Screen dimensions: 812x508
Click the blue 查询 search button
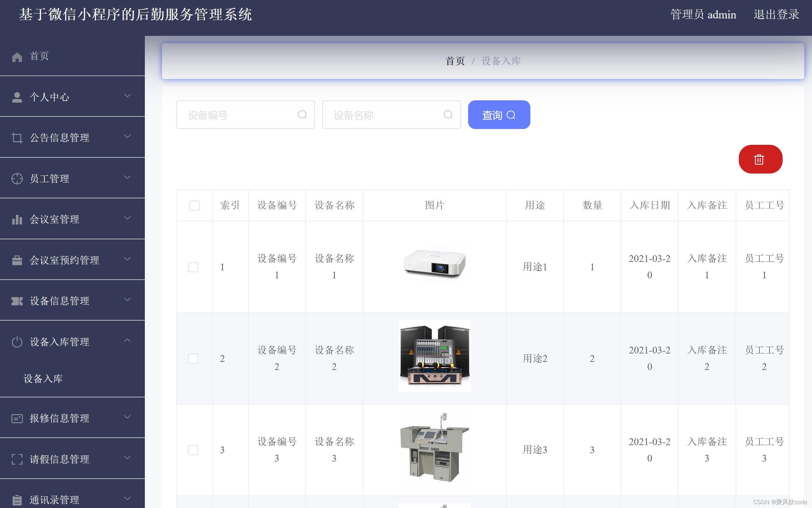pyautogui.click(x=498, y=115)
